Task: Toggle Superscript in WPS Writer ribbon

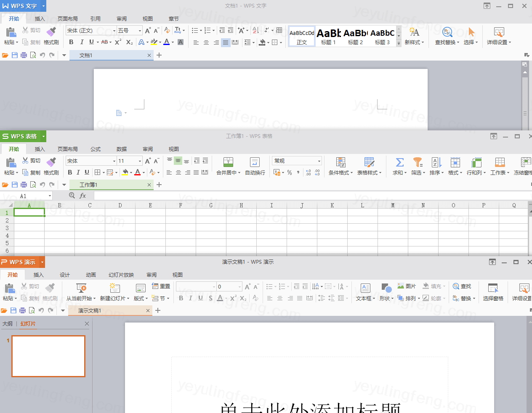Action: [118, 42]
